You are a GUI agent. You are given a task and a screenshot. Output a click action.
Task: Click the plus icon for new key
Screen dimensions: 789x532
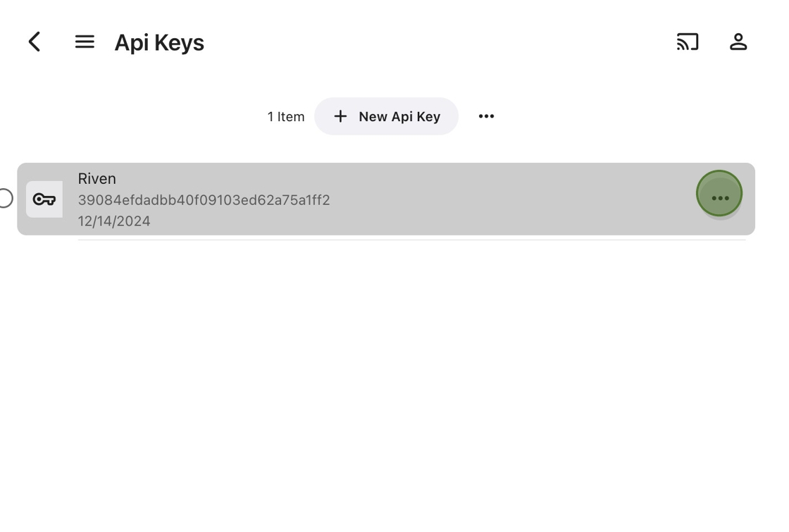coord(340,116)
